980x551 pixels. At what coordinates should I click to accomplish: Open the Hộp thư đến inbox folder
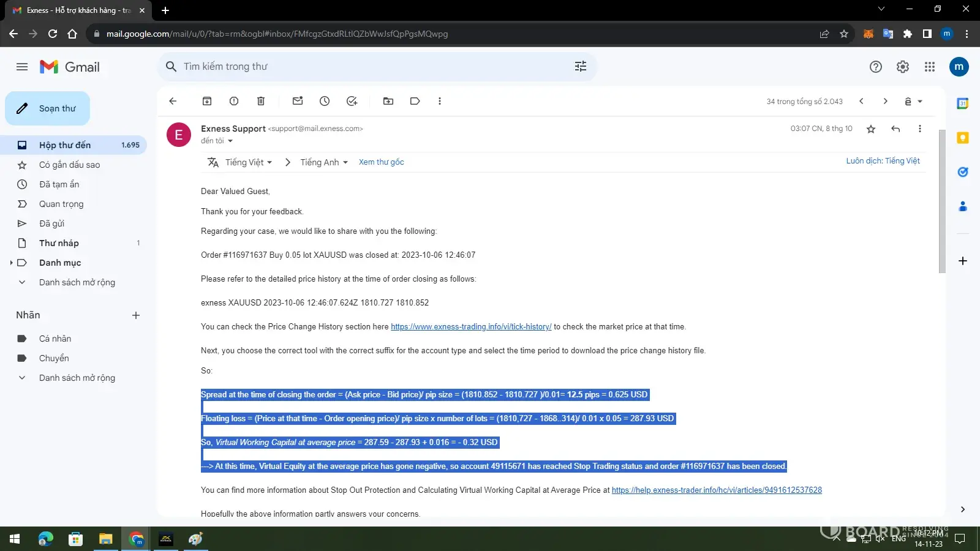click(65, 145)
